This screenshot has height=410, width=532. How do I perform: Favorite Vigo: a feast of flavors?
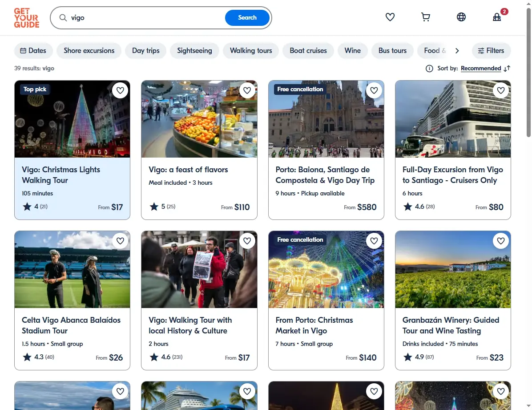[247, 90]
